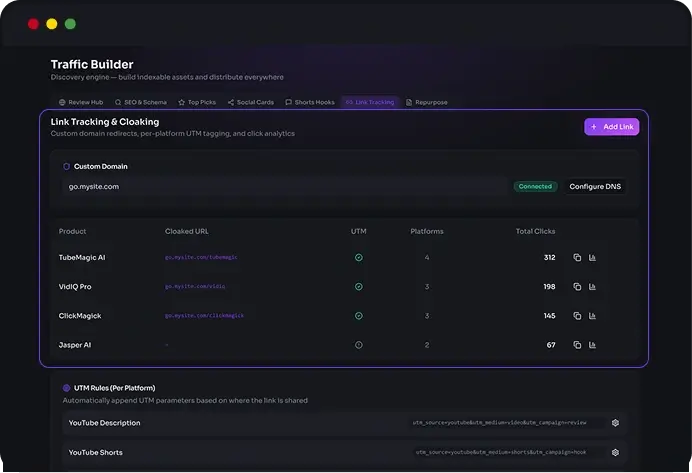
Task: Click the Jasper AI UTM pending icon
Action: point(359,345)
